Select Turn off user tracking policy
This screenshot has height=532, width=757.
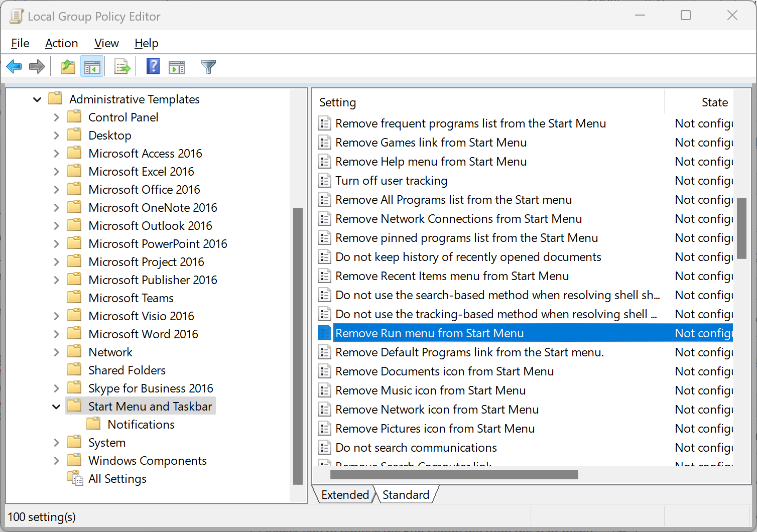pos(391,181)
